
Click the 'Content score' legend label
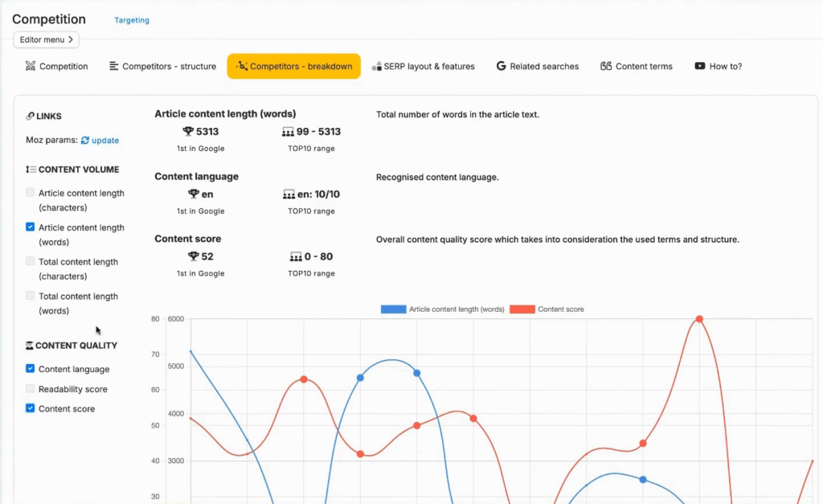[560, 309]
